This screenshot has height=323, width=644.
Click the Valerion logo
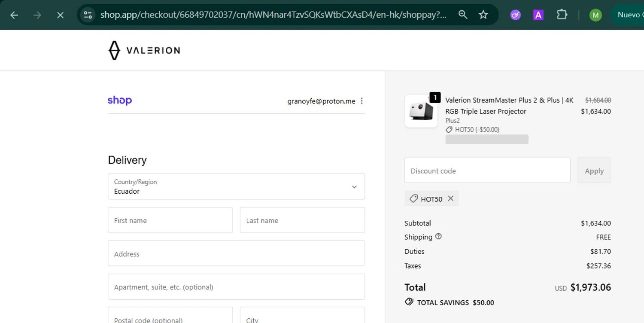(144, 50)
